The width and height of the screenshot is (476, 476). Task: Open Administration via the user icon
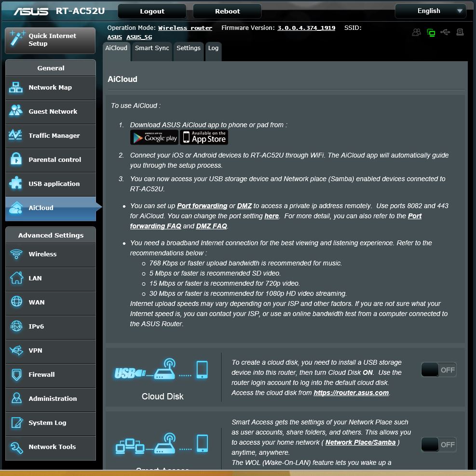[x=16, y=398]
